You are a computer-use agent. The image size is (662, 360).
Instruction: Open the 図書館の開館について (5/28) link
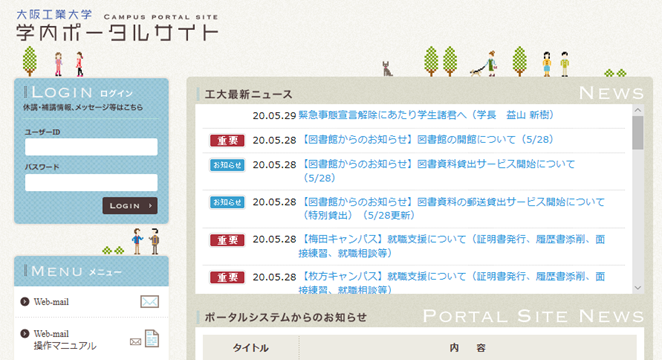click(426, 140)
